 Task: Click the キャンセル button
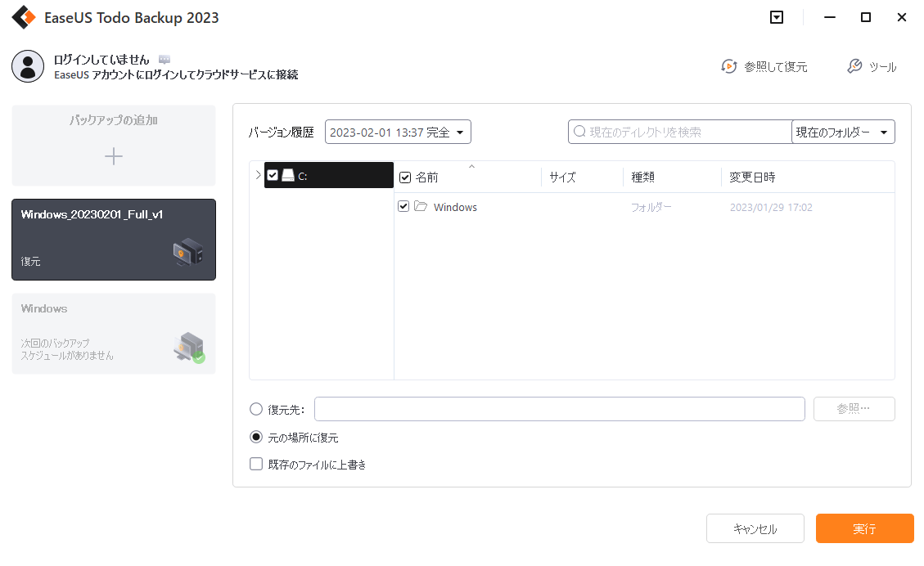[x=755, y=528]
